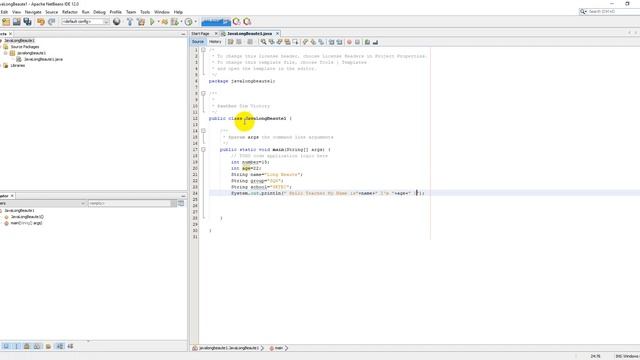The height and width of the screenshot is (360, 640).
Task: Select main(String[] args) in Navigator
Action: pos(26,223)
